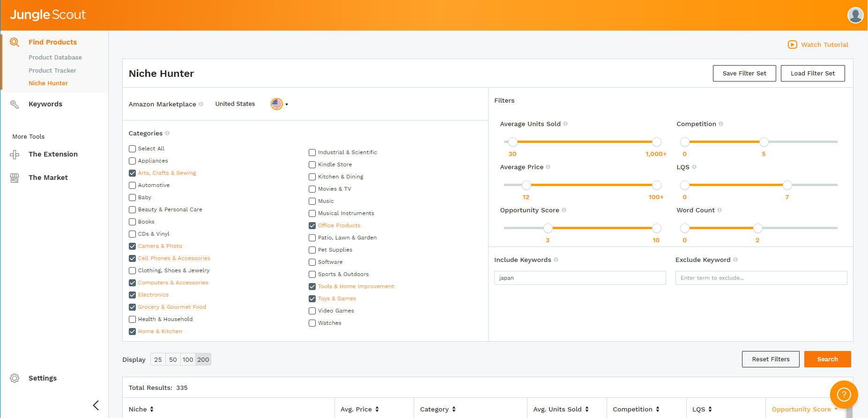Open Settings in the sidebar
Viewport: 868px width, 418px height.
[43, 378]
